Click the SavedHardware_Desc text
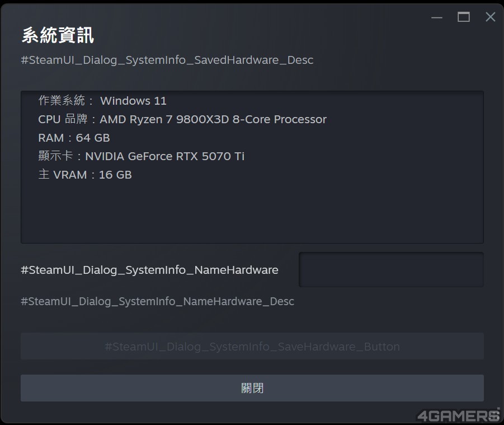This screenshot has height=425, width=504. (167, 60)
